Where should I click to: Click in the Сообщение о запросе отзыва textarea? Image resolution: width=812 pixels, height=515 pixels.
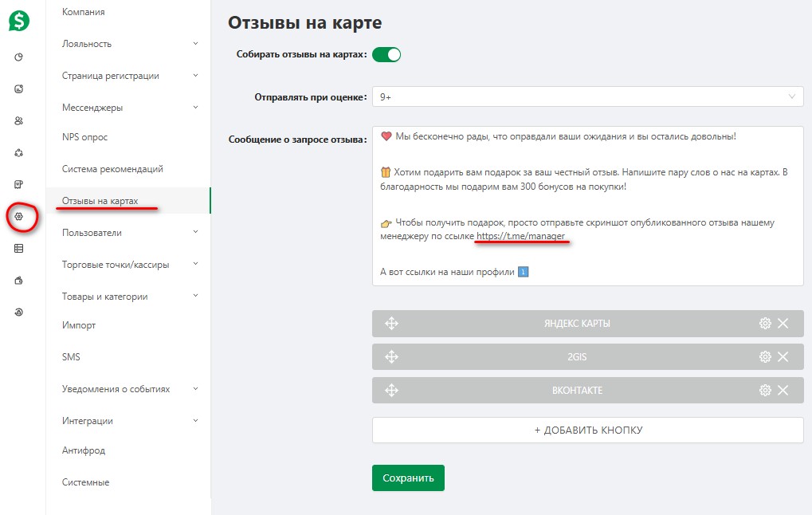(588, 206)
